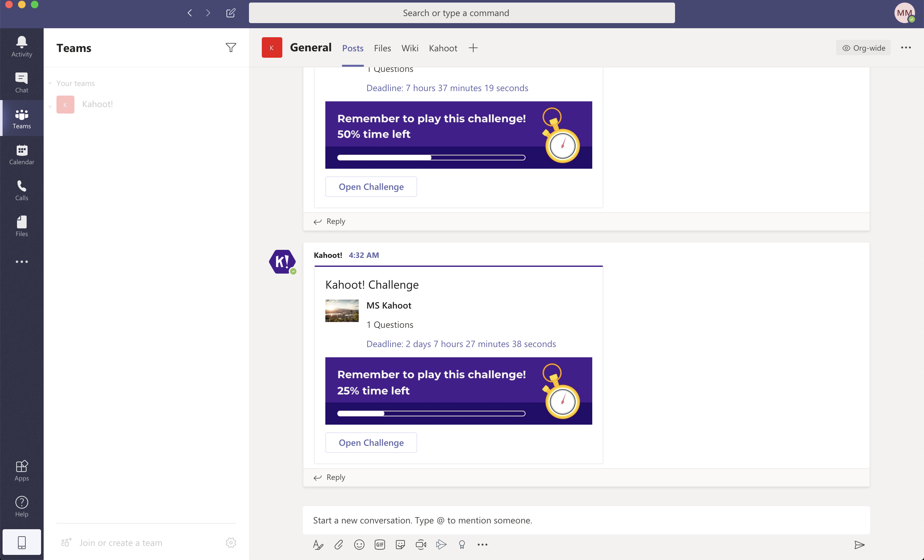
Task: Open Apps from sidebar
Action: coord(21,470)
